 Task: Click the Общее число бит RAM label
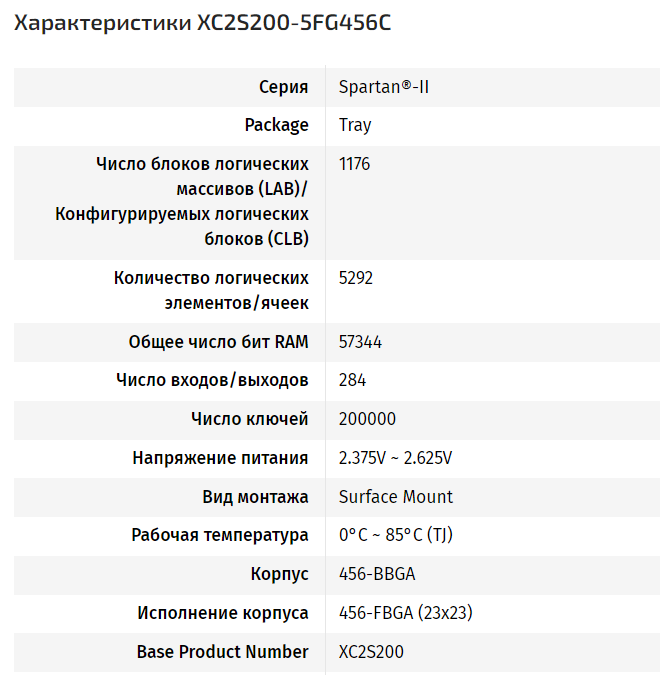218,342
